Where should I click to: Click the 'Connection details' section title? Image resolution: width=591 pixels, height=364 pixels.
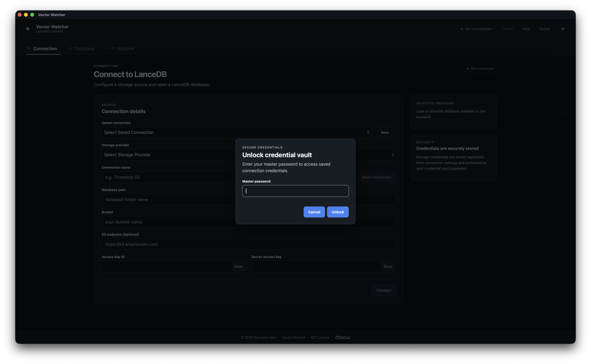123,111
